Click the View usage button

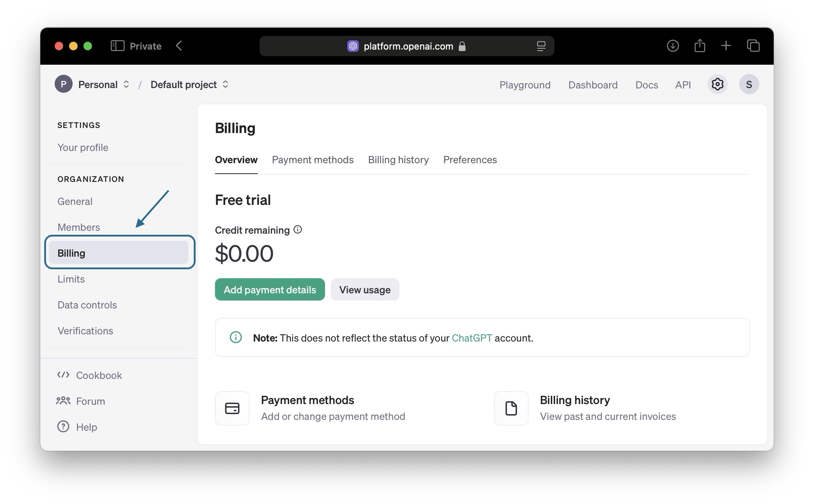tap(365, 289)
